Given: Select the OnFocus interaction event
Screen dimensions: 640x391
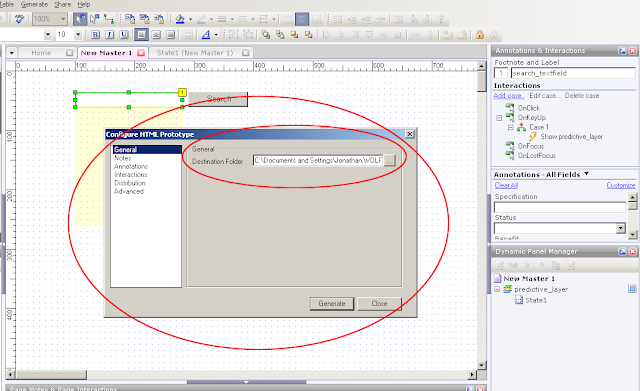Looking at the screenshot, I should click(x=531, y=146).
